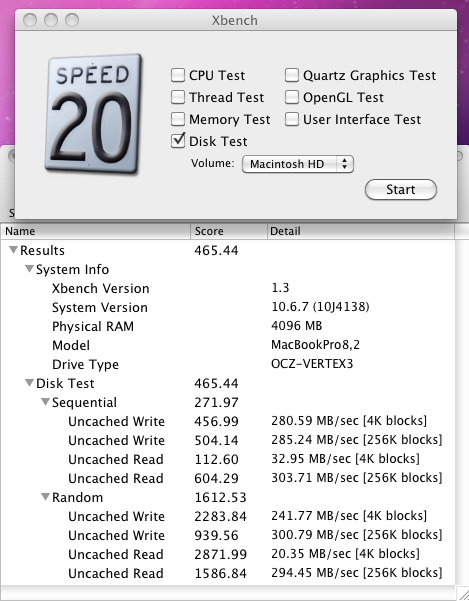Select Random Uncached Write scoring 2283.84
The height and width of the screenshot is (601, 469).
[228, 516]
